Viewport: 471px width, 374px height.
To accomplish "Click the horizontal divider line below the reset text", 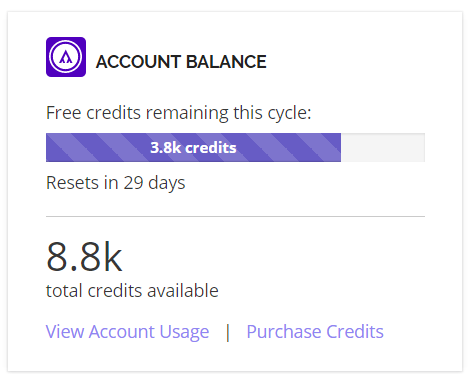I will coord(235,216).
